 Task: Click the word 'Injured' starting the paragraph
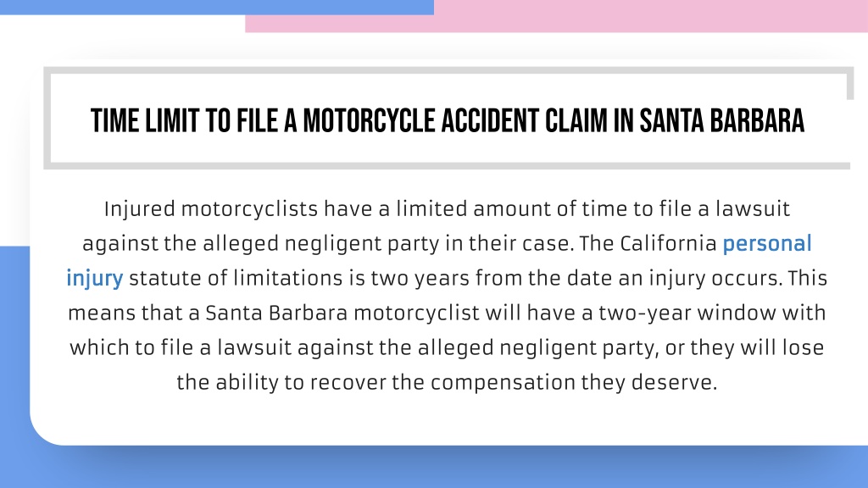(140, 209)
